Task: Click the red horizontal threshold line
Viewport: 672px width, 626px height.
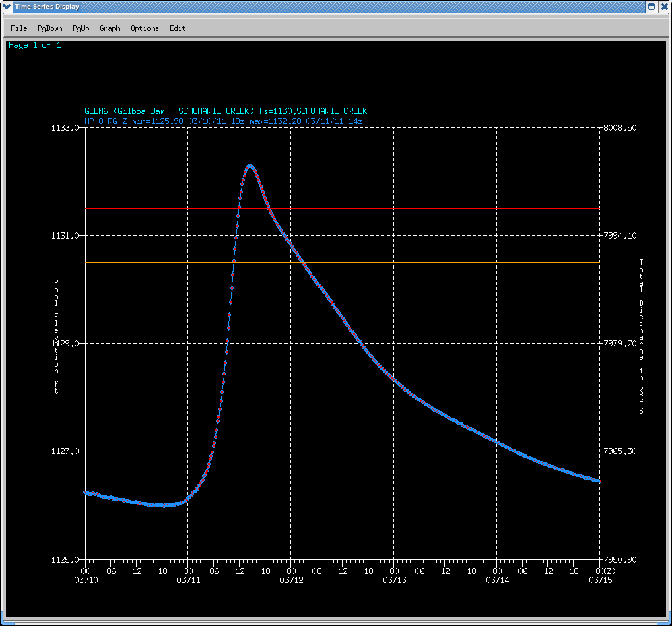Action: pos(343,209)
